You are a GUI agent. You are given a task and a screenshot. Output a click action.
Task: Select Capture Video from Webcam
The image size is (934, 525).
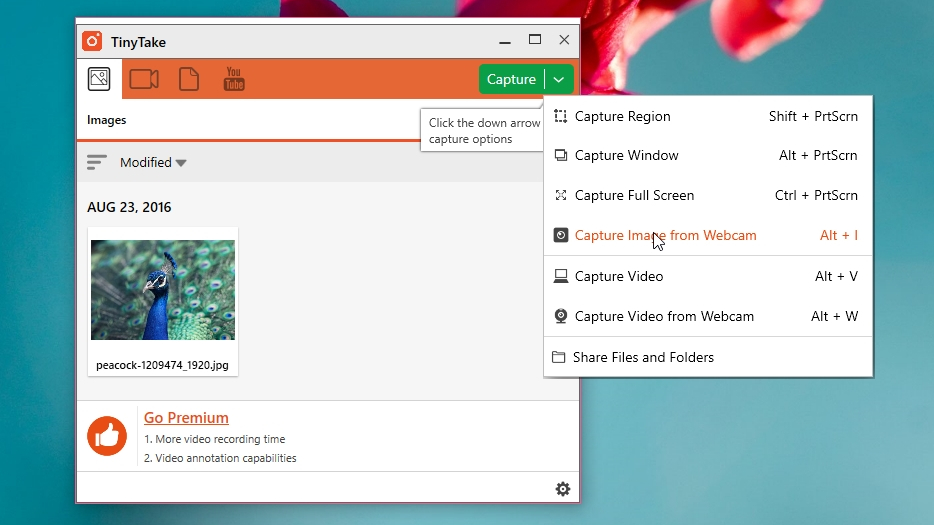point(708,316)
